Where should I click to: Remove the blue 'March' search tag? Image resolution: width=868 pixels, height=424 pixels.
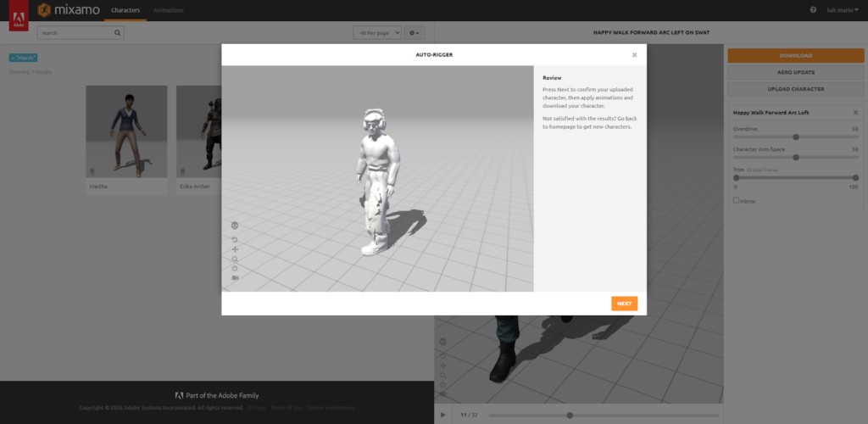tap(23, 58)
